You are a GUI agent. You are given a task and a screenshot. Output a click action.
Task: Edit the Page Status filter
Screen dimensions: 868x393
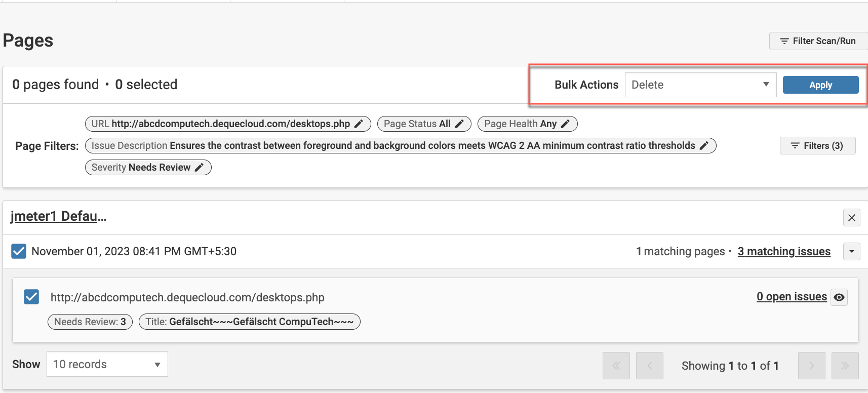(x=459, y=124)
